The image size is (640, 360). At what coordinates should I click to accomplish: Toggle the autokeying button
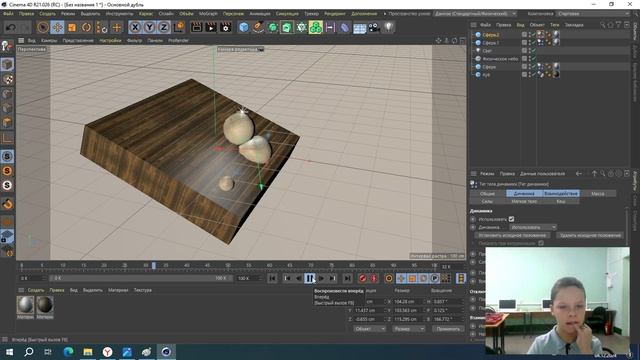point(373,278)
